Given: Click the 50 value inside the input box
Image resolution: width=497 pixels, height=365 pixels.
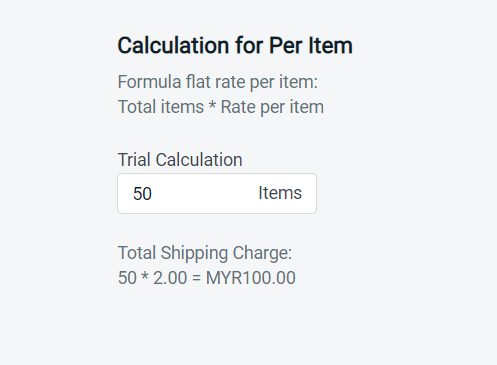Looking at the screenshot, I should [x=142, y=194].
